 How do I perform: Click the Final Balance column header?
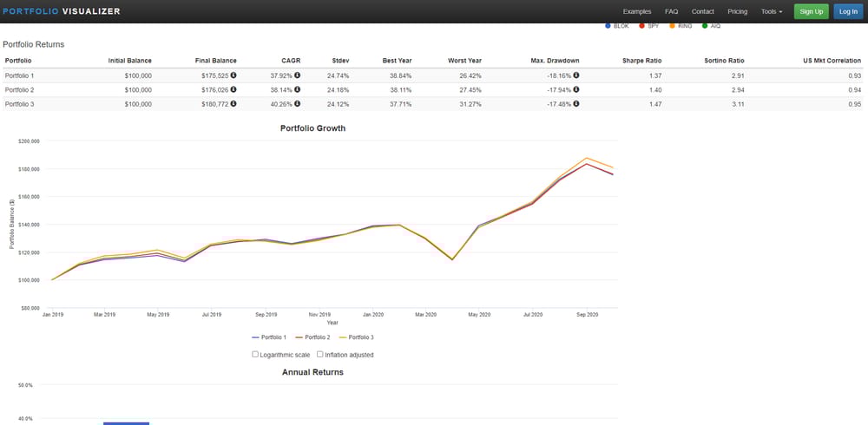[216, 61]
